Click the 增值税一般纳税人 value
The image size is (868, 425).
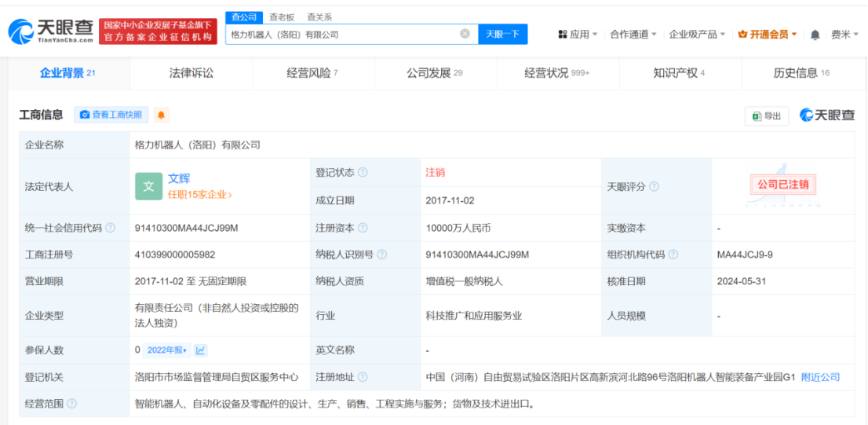pos(464,281)
